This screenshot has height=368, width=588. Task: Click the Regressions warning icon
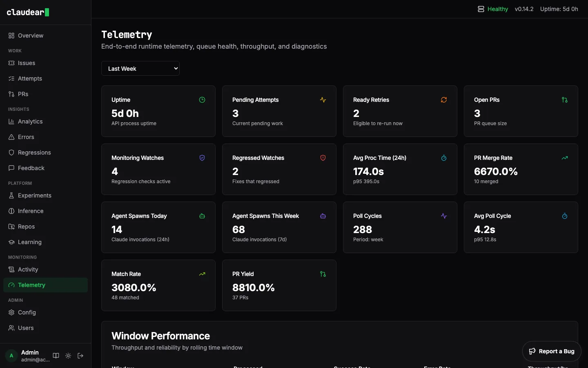11,153
